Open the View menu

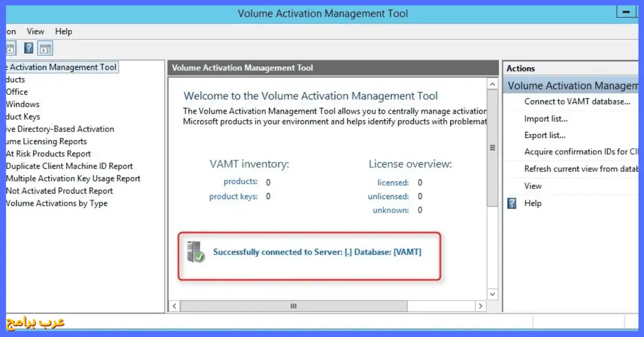tap(36, 32)
